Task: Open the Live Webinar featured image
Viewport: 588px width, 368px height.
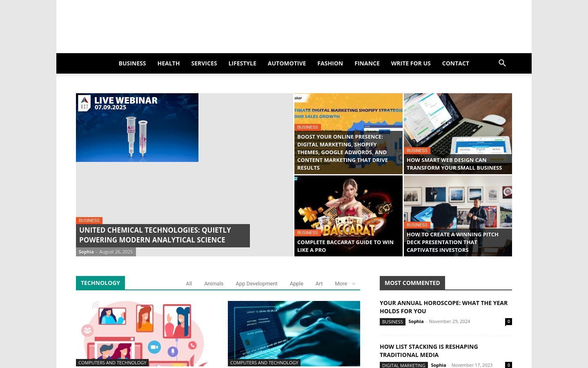Action: pos(137,128)
